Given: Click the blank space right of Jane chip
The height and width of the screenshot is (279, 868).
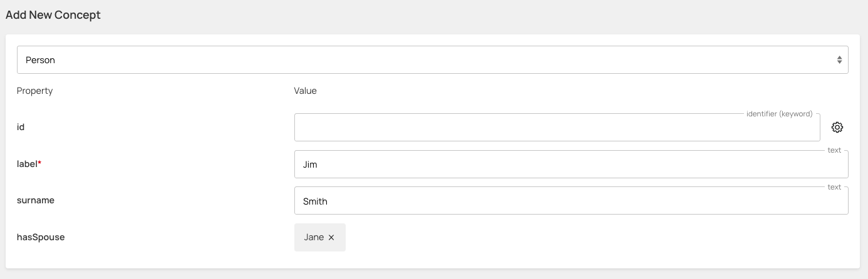Looking at the screenshot, I should point(564,238).
